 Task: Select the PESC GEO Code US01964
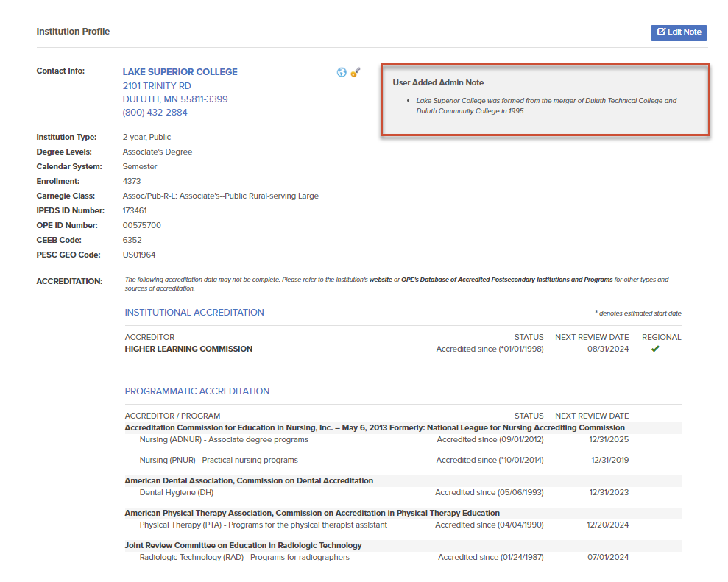139,255
